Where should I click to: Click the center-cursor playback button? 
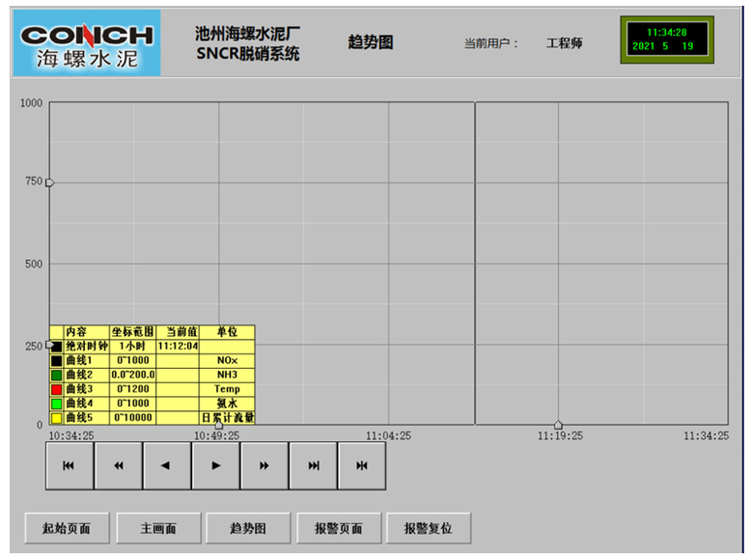pyautogui.click(x=362, y=465)
